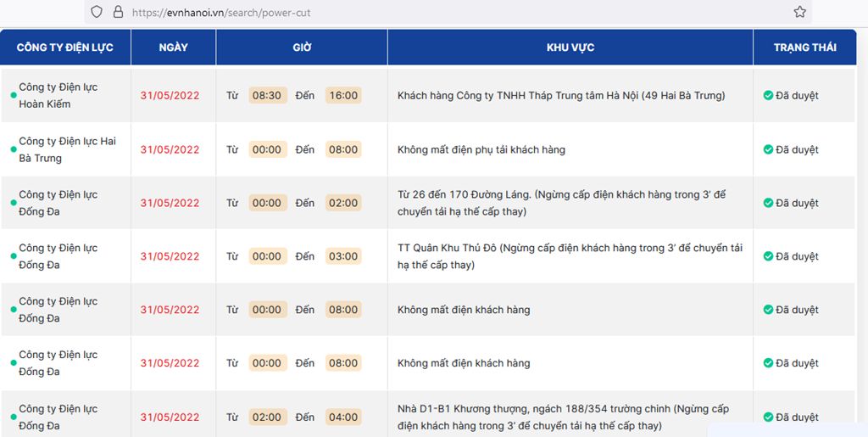
Task: Click the green check icon in TT Quân Khu Thủ Đô row
Action: (x=768, y=256)
